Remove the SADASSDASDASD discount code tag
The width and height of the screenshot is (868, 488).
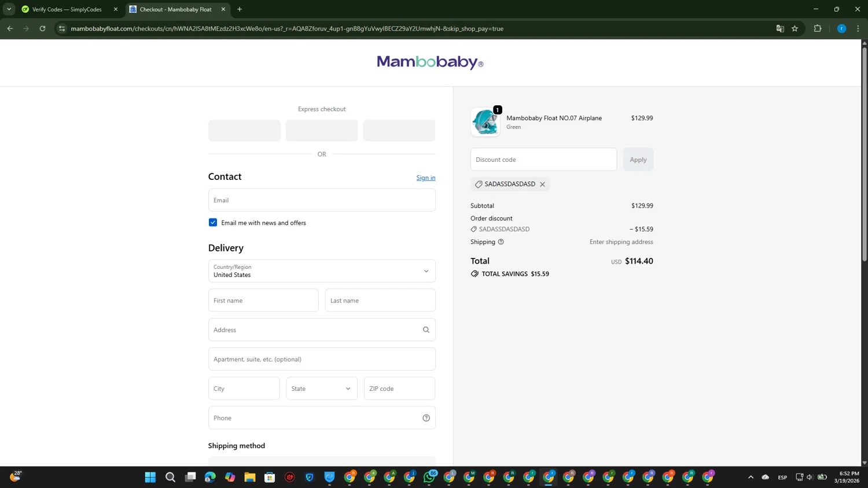(x=542, y=184)
